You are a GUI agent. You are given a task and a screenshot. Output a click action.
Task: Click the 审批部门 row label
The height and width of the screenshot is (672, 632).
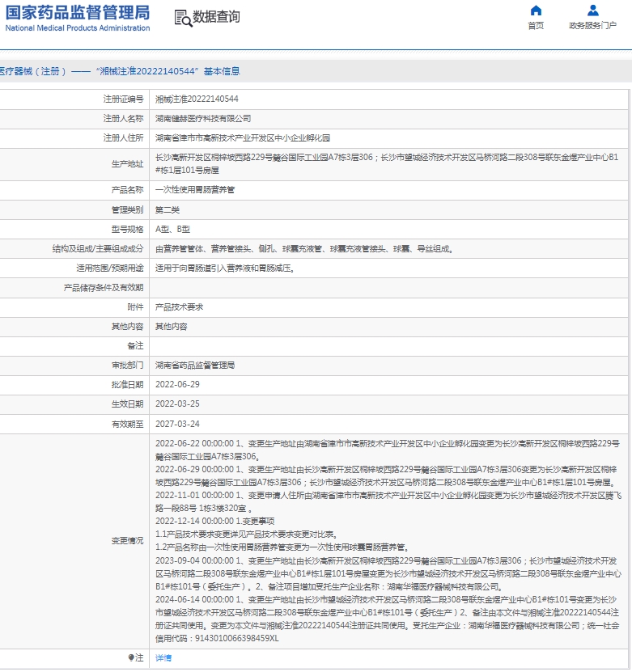coord(127,366)
